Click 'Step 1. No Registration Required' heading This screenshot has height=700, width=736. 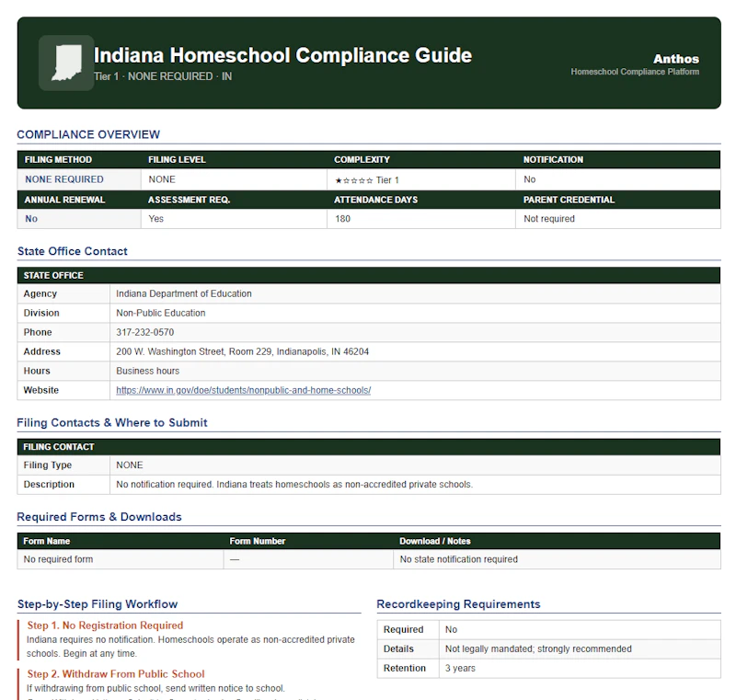click(x=105, y=625)
